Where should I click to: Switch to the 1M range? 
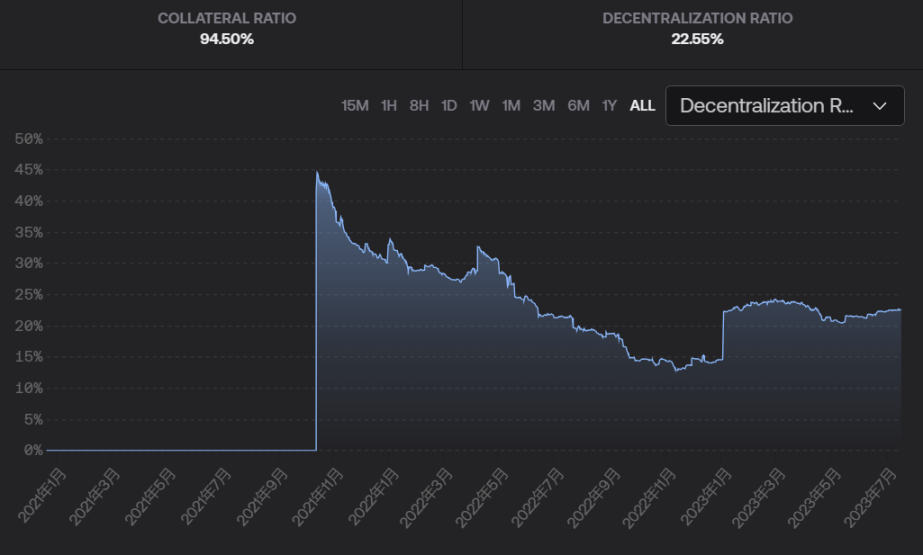point(511,106)
